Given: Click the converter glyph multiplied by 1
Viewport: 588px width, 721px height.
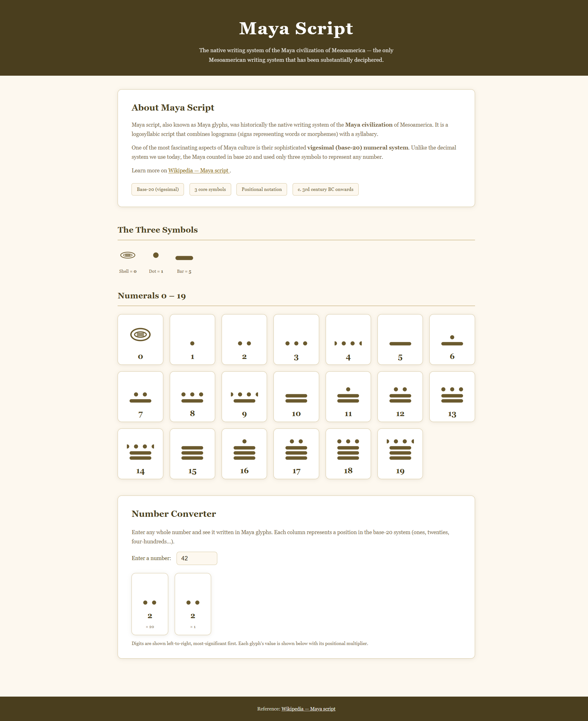Looking at the screenshot, I should [x=193, y=604].
